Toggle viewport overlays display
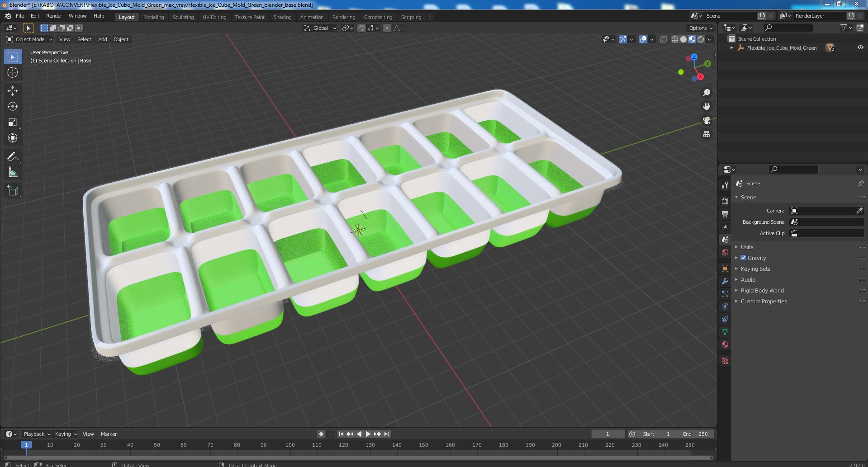868x467 pixels. coord(643,39)
